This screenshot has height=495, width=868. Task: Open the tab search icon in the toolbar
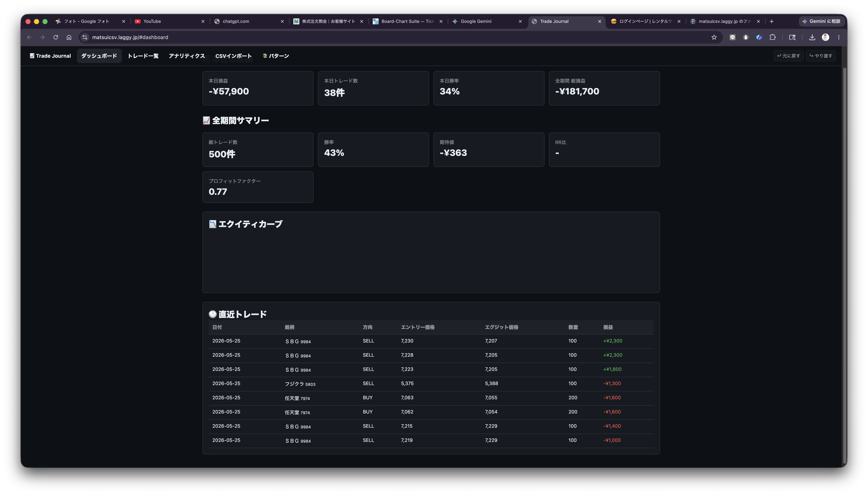pyautogui.click(x=792, y=37)
